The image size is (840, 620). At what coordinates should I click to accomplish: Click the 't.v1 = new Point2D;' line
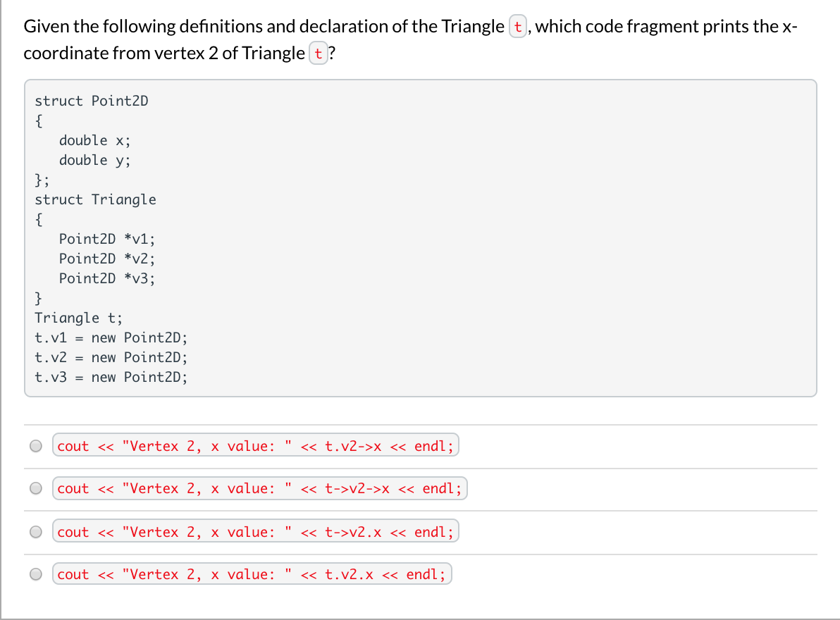click(x=111, y=337)
